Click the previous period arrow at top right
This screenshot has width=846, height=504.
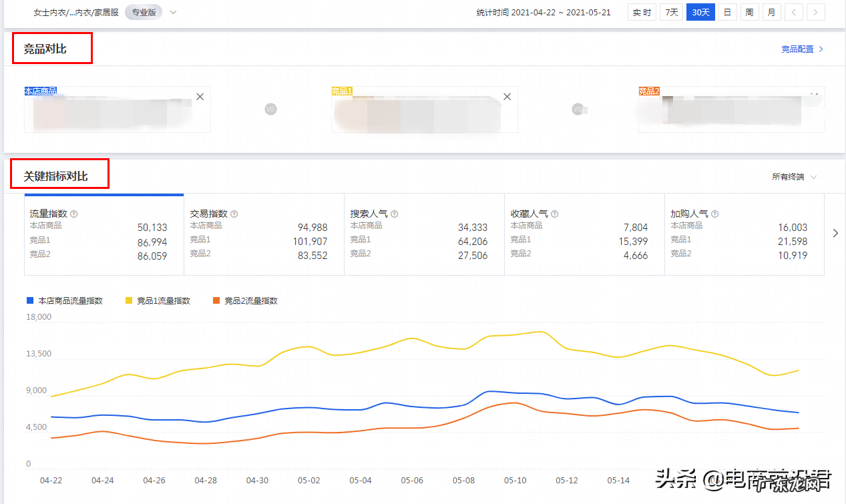coord(793,12)
